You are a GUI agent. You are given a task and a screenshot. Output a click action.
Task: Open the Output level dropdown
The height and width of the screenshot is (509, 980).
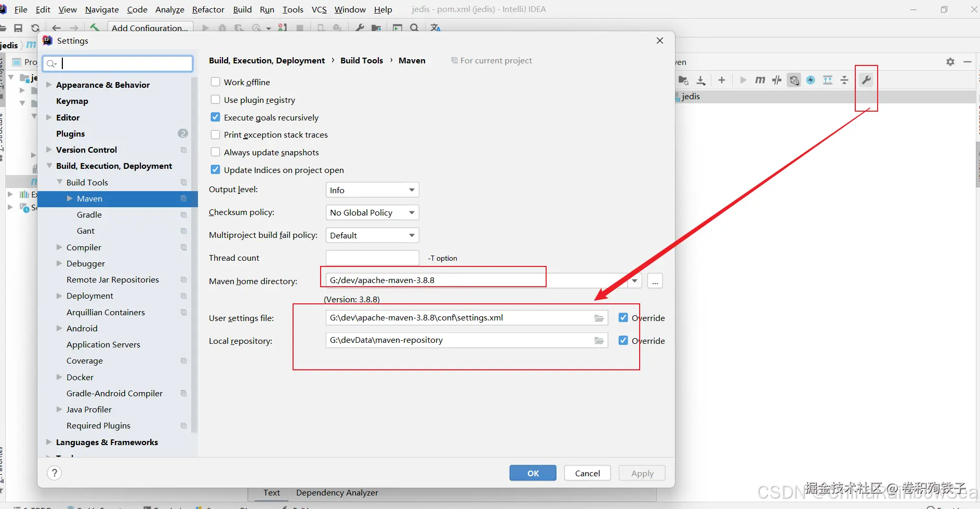[x=372, y=190]
